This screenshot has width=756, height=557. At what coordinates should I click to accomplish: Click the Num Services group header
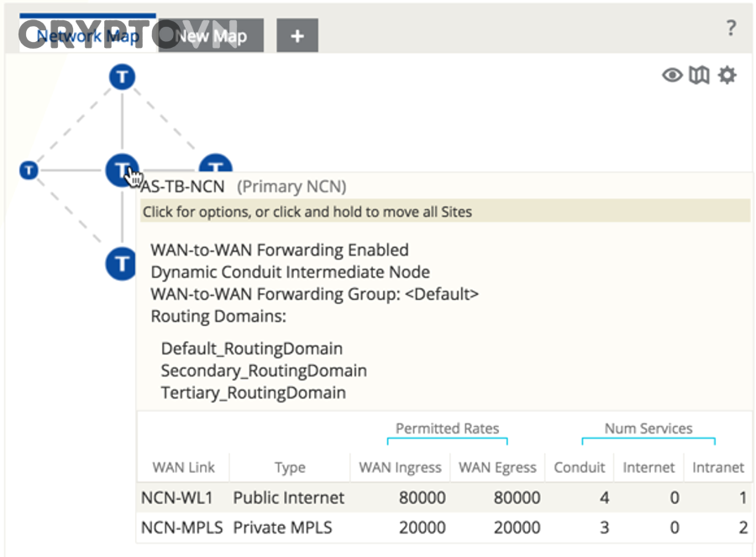[x=648, y=428]
